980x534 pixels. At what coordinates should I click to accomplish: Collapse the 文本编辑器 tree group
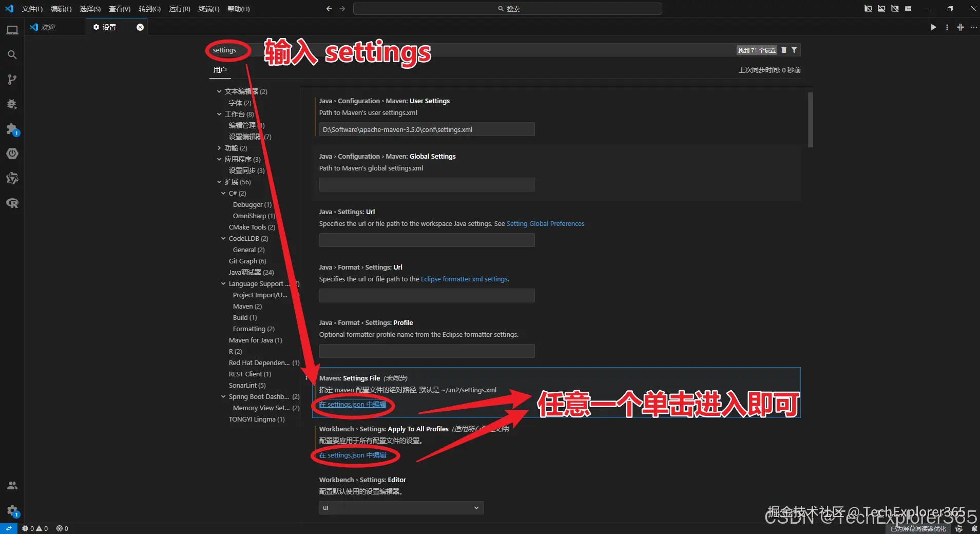pos(219,91)
